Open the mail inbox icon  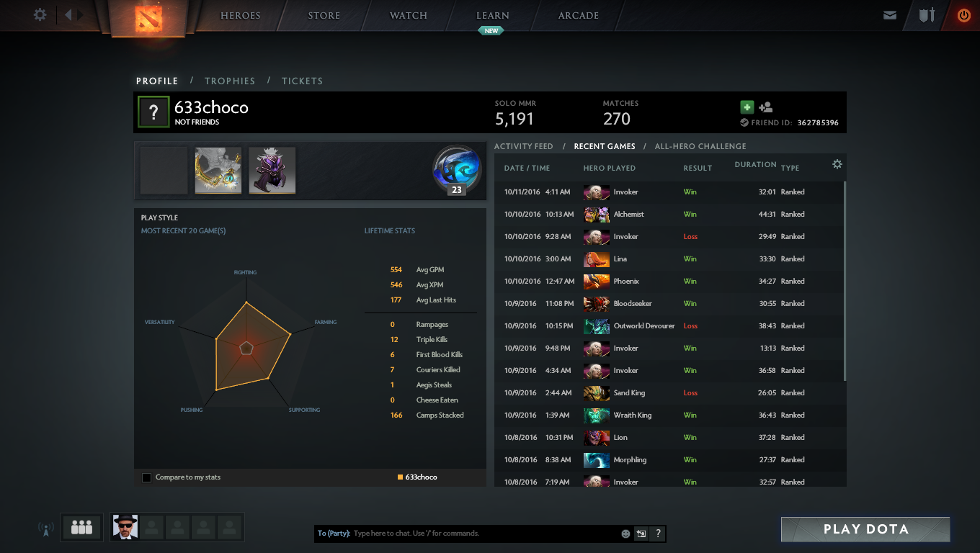pyautogui.click(x=890, y=15)
